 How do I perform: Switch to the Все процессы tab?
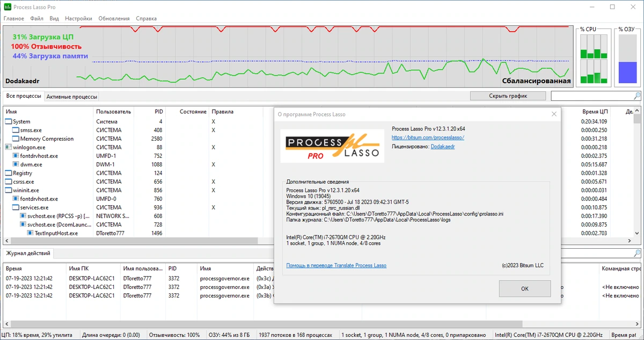(x=24, y=96)
